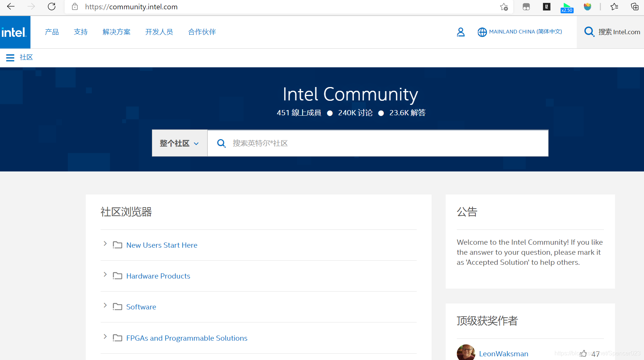Click the 451 線上成員 statistic
Screen dimensions: 644x360
click(299, 113)
